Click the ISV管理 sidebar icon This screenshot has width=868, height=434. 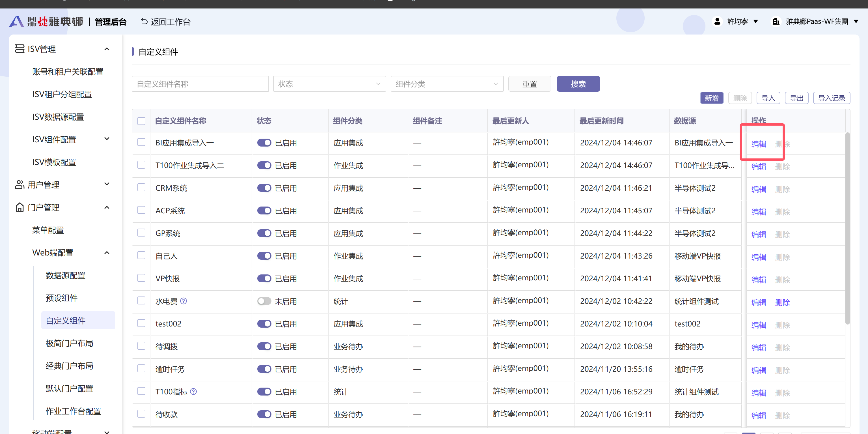(20, 49)
